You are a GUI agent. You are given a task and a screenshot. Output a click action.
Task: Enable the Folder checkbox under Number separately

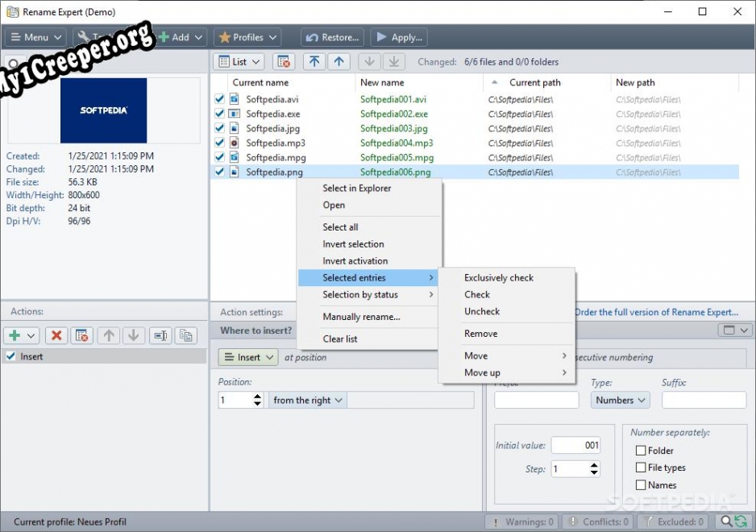point(641,451)
